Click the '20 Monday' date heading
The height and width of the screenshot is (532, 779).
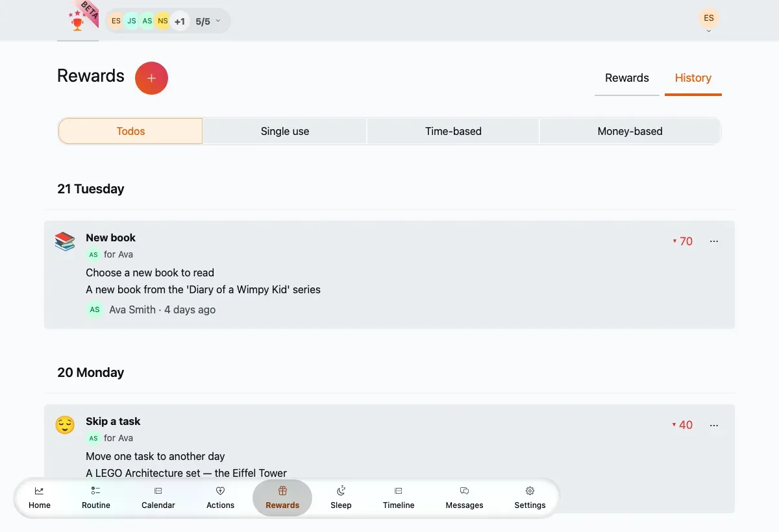(x=91, y=372)
